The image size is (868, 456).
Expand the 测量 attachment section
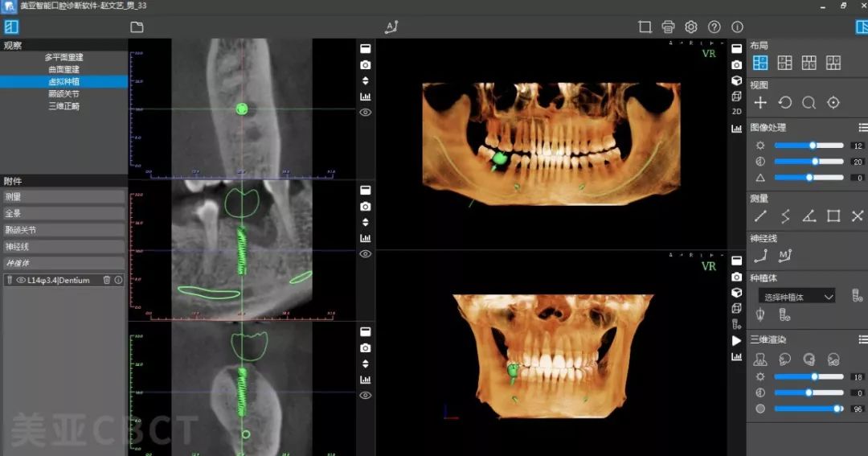[x=63, y=197]
